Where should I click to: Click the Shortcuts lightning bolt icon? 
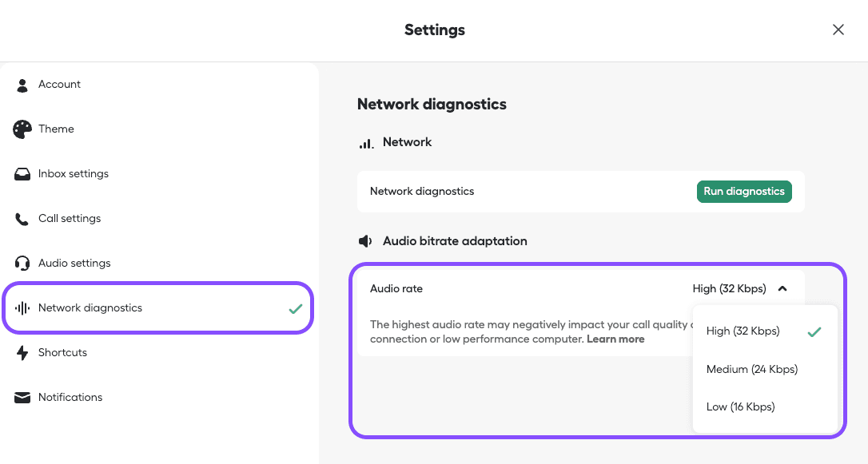point(22,352)
